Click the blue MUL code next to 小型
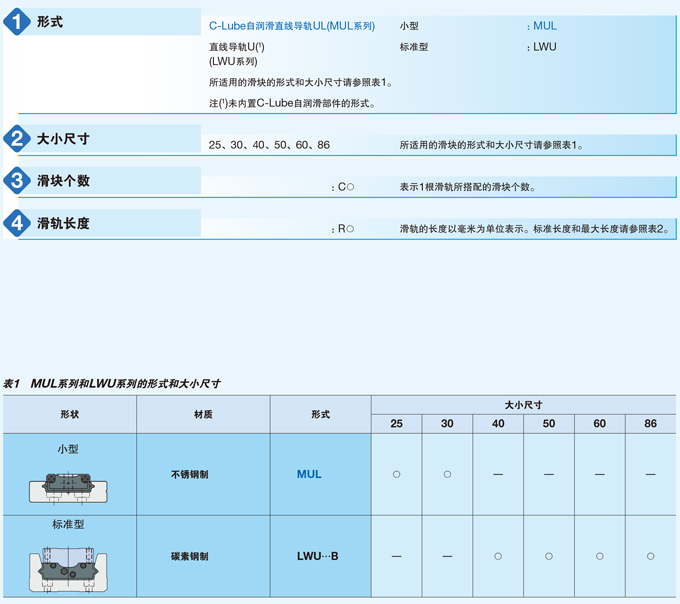 coord(545,26)
